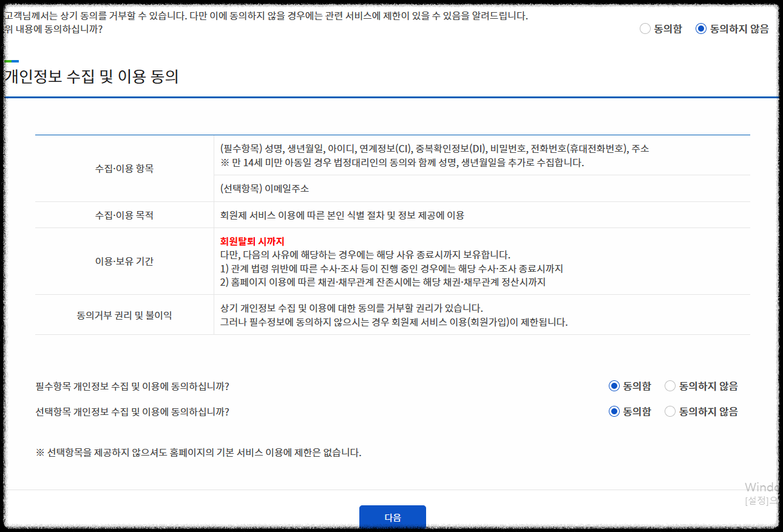Click the 다음 button to proceed
The image size is (783, 532).
392,517
